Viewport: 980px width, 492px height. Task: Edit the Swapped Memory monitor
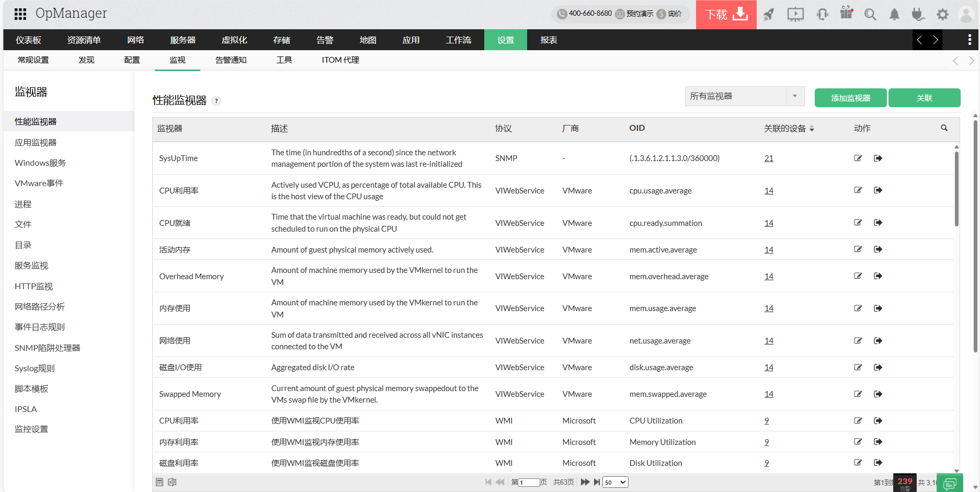[858, 394]
